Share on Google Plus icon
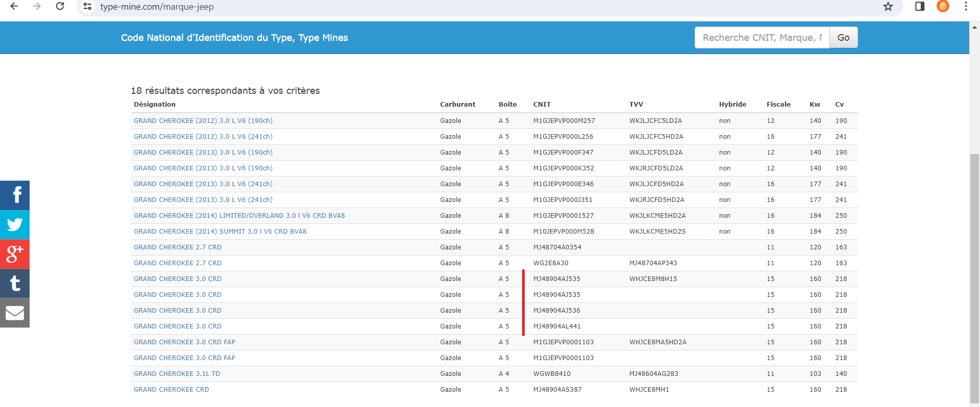The height and width of the screenshot is (407, 980). pos(15,254)
